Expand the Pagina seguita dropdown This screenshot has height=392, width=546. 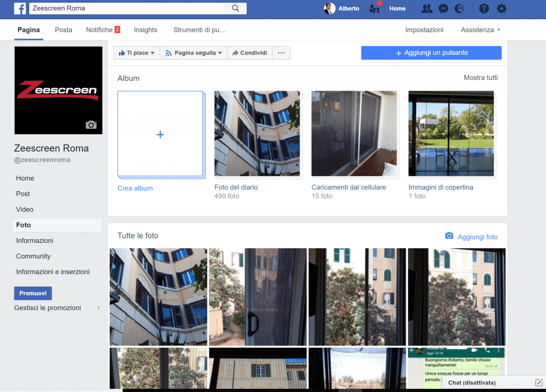point(194,53)
